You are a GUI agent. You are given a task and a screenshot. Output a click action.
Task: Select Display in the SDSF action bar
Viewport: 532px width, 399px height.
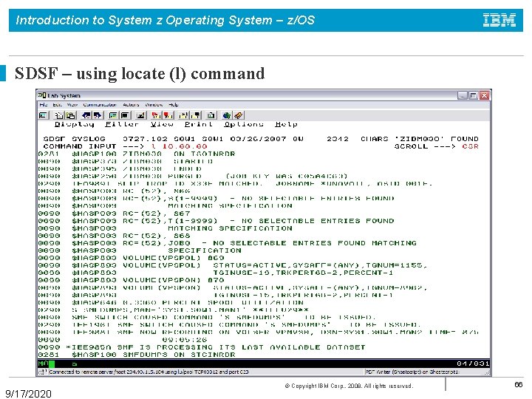point(75,124)
